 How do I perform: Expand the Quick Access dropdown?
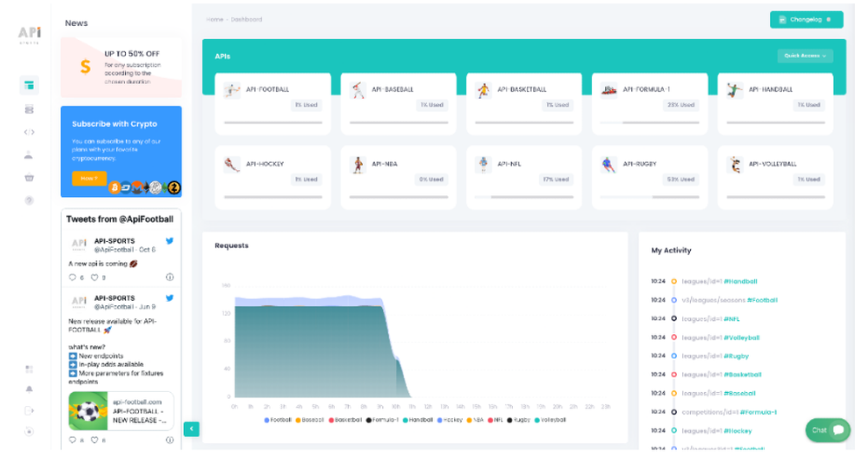[x=805, y=56]
